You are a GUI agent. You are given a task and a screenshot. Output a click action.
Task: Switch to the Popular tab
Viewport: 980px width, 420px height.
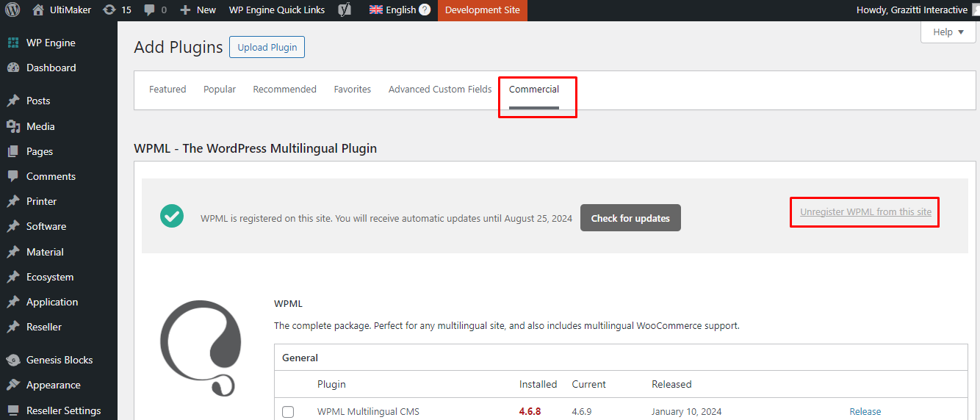[220, 90]
